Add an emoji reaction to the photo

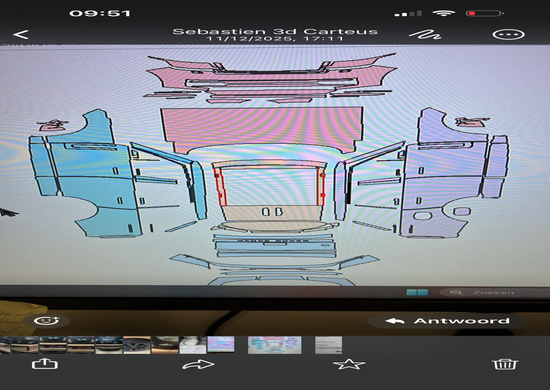tap(46, 321)
